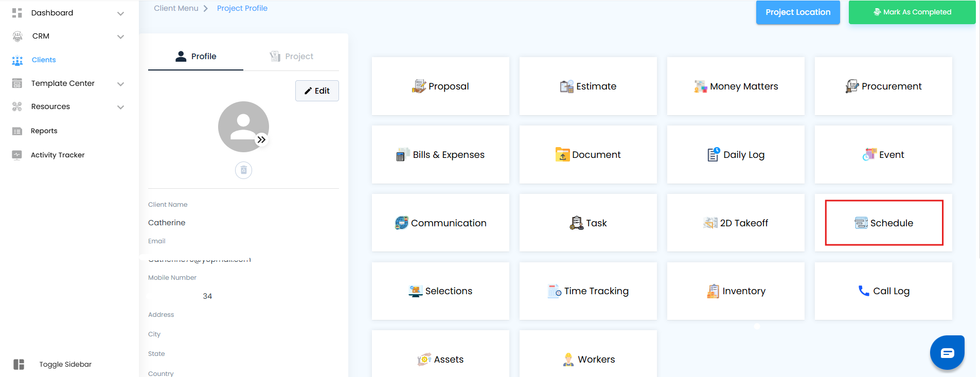The height and width of the screenshot is (377, 980).
Task: Click the Edit profile button
Action: click(317, 91)
